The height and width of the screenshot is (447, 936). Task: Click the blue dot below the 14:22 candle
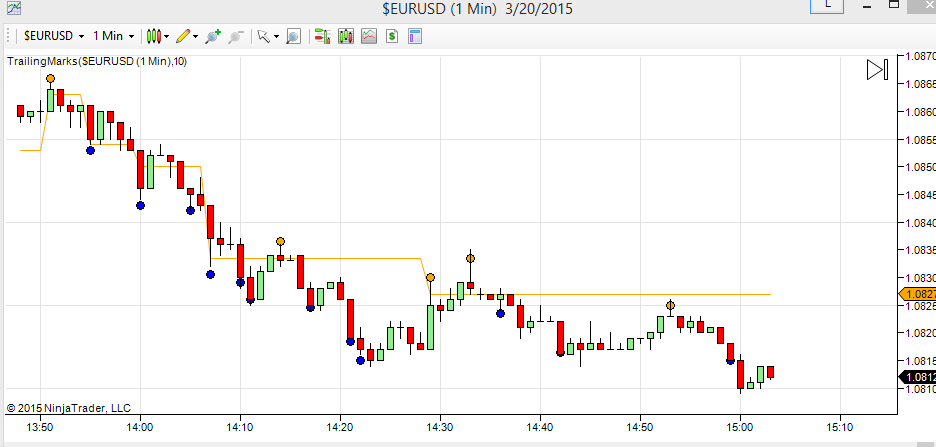pyautogui.click(x=360, y=360)
